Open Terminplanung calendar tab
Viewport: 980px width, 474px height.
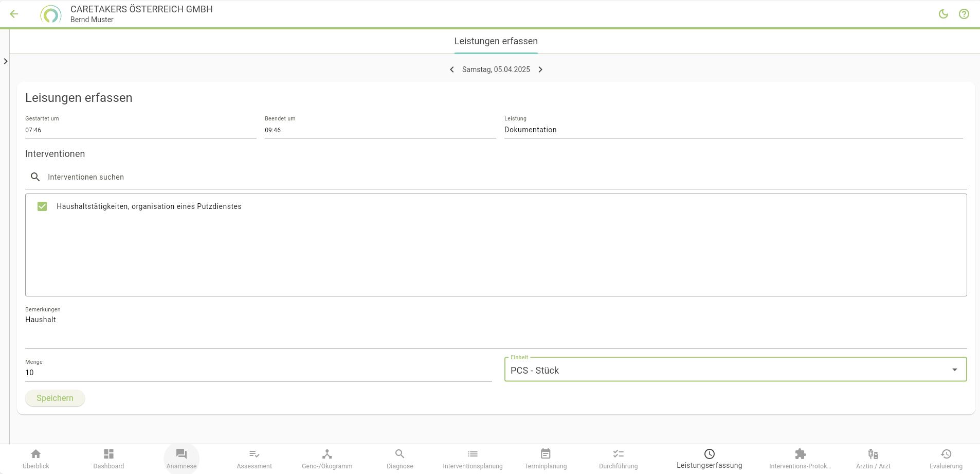tap(546, 459)
